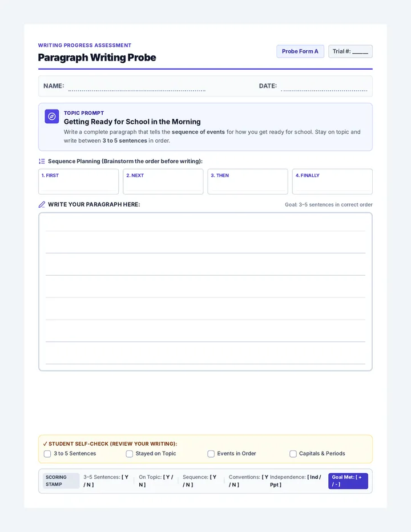411x532 pixels.
Task: Select the 1. FIRST planning box
Action: coord(78,182)
